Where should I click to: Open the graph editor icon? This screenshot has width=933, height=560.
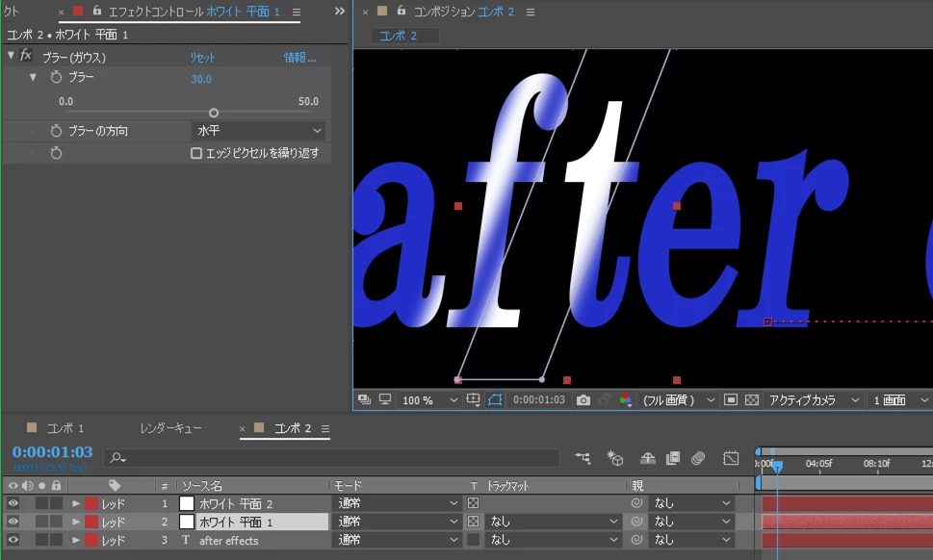pos(731,458)
